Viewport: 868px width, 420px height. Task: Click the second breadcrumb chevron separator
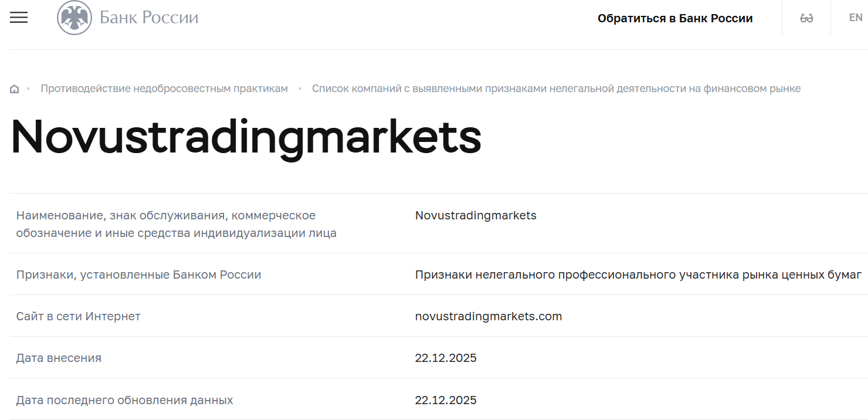[300, 88]
